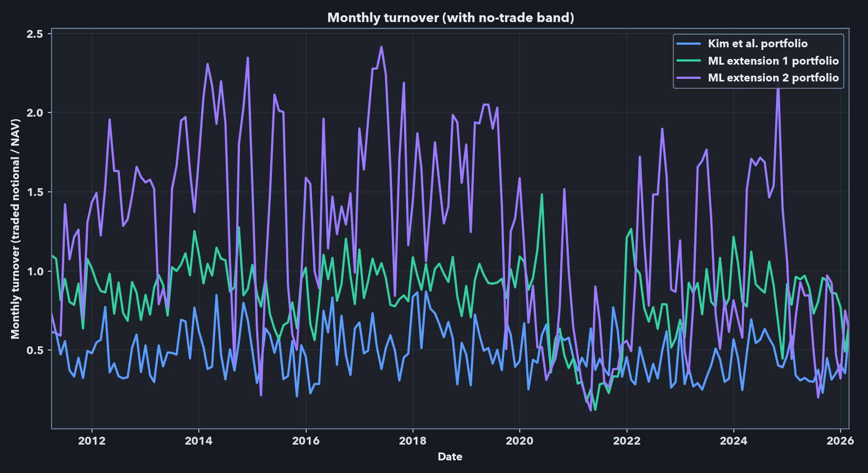
Task: Click the chart title text
Action: point(451,17)
